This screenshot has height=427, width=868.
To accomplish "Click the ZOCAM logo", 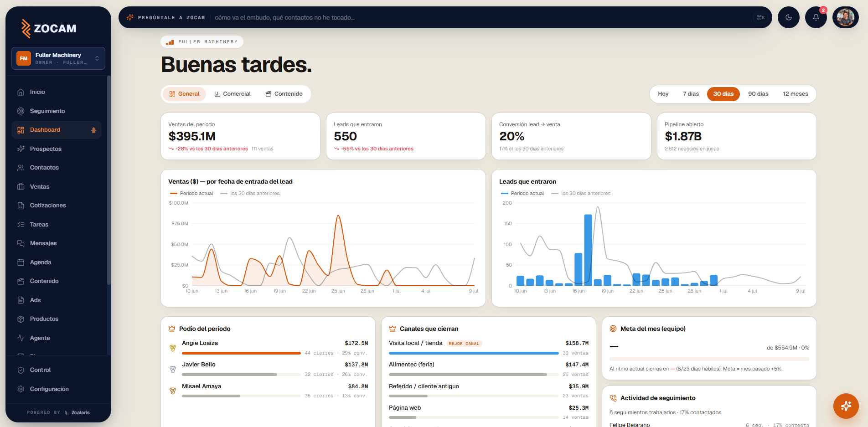I will pyautogui.click(x=49, y=28).
